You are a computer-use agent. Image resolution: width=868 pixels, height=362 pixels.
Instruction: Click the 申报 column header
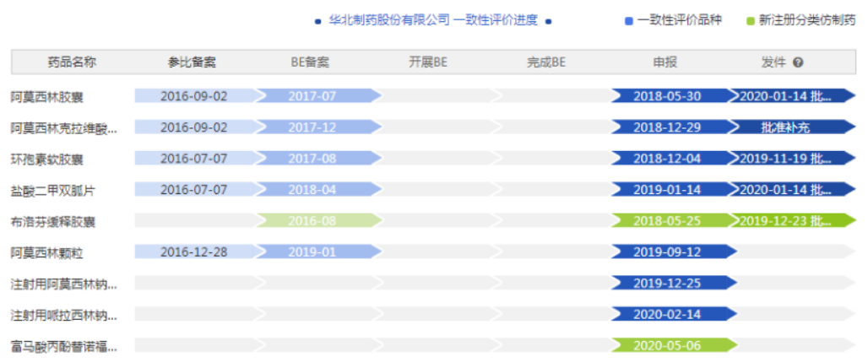coord(665,62)
